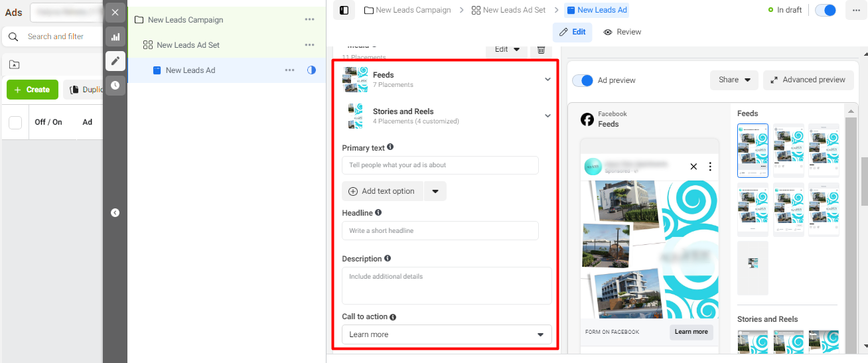The image size is (868, 363).
Task: Close the editing side panel with X
Action: click(115, 12)
